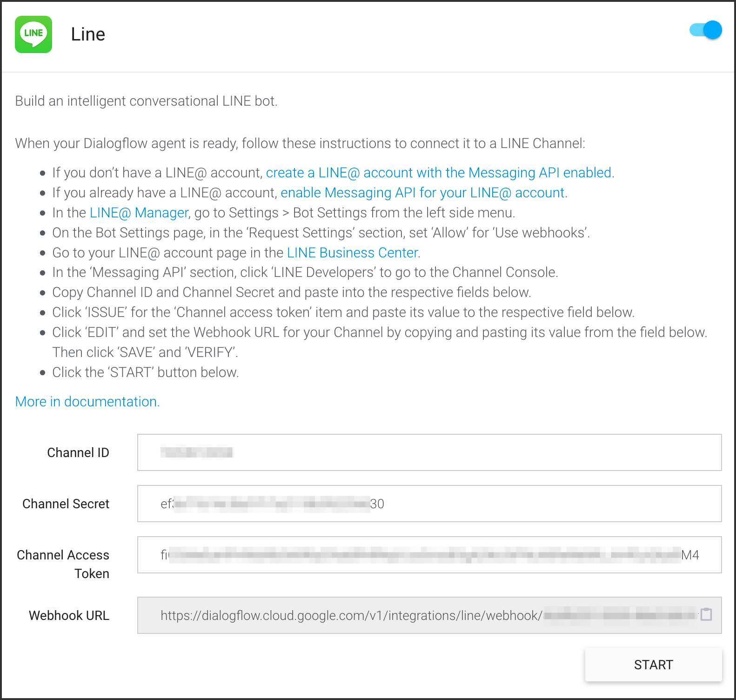Click the 'Webhook URL' field label
The height and width of the screenshot is (700, 736).
coord(69,615)
